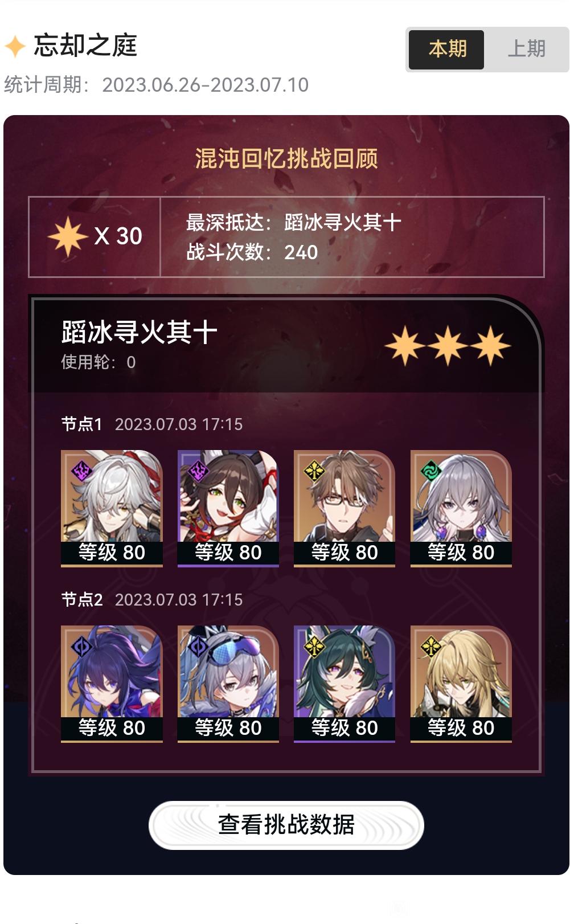This screenshot has height=924, width=570.
Task: Click the star icon beside X 30
Action: [x=68, y=236]
